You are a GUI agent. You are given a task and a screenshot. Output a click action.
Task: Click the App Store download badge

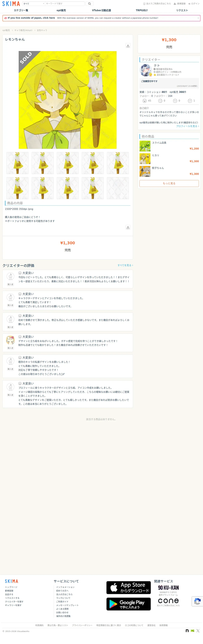(x=129, y=587)
